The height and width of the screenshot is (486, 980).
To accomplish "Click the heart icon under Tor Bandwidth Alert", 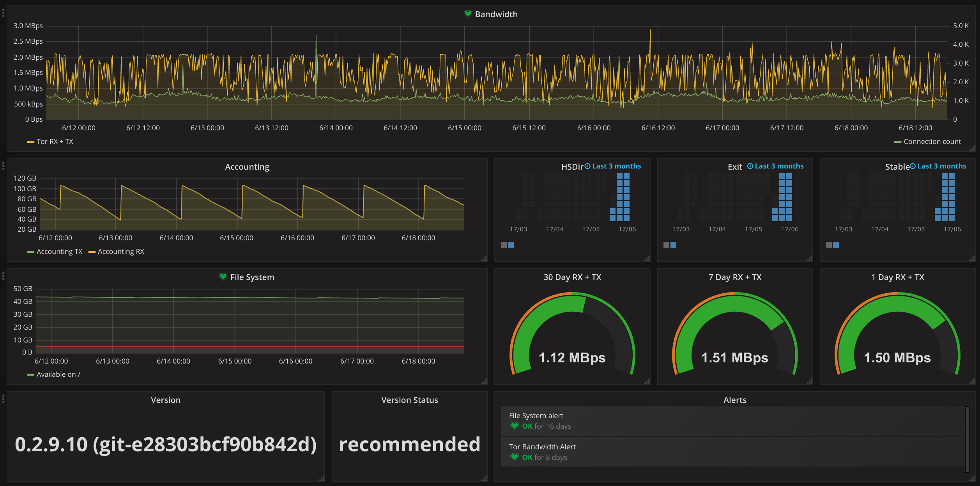I will pos(515,457).
